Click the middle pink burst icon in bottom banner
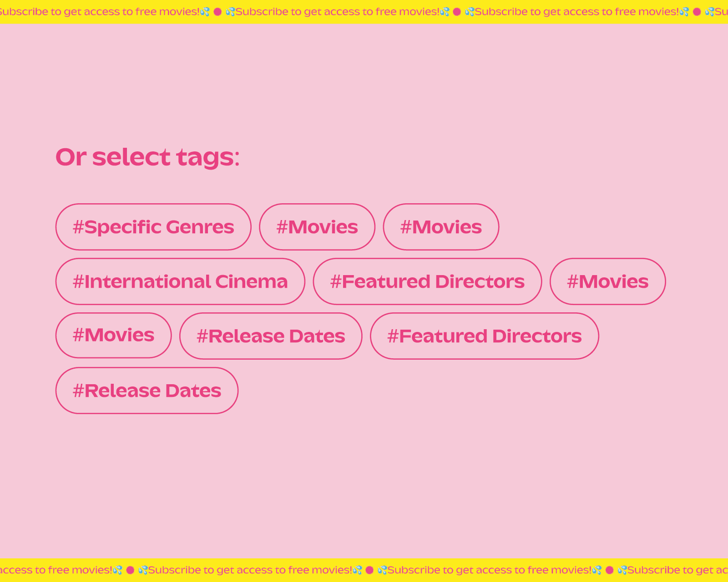 click(369, 570)
